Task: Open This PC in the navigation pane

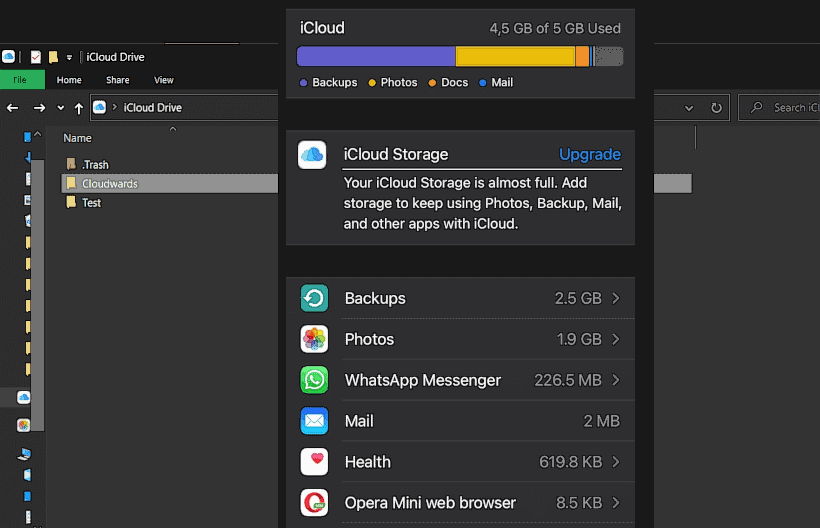Action: pos(24,454)
